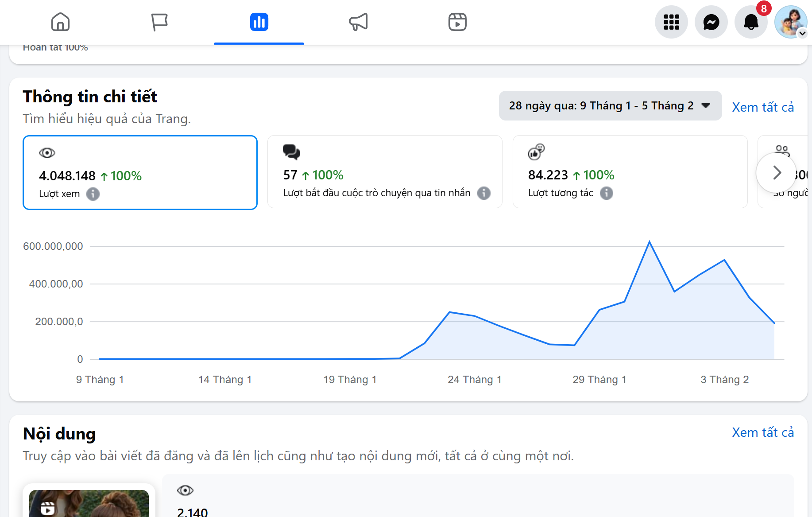Viewport: 812px width, 517px height.
Task: Click the chart peak near 29 Tháng 1
Action: point(649,242)
